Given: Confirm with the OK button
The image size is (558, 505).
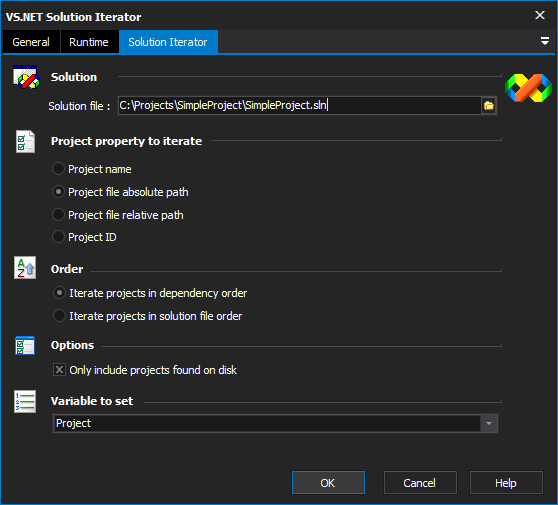Looking at the screenshot, I should pyautogui.click(x=328, y=483).
